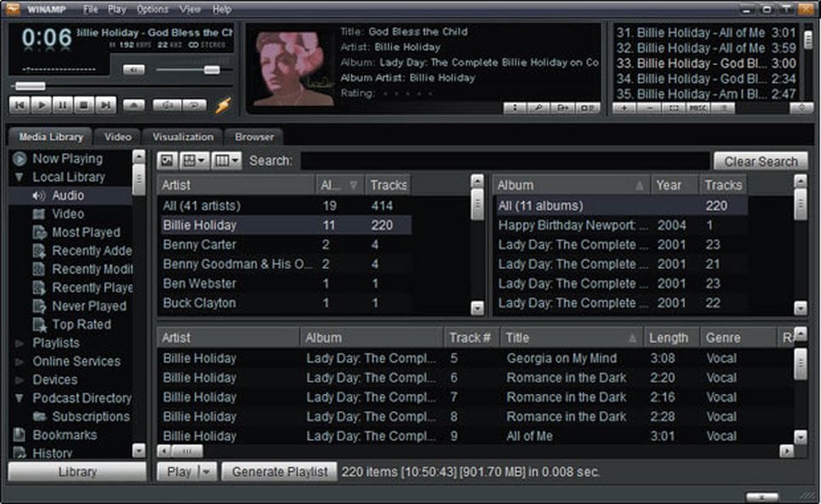The height and width of the screenshot is (504, 821).
Task: Skip to the next track
Action: pyautogui.click(x=106, y=106)
